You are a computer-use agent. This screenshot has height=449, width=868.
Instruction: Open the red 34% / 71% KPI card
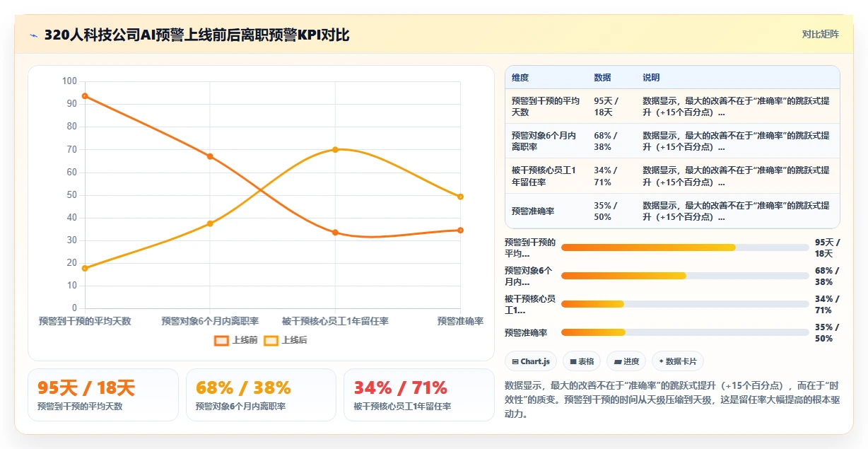pos(419,395)
